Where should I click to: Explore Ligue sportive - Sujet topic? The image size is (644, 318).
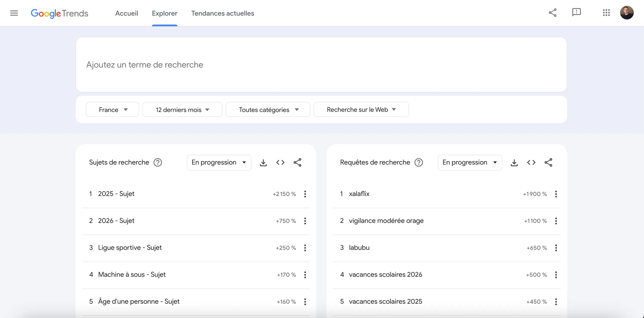coord(130,248)
